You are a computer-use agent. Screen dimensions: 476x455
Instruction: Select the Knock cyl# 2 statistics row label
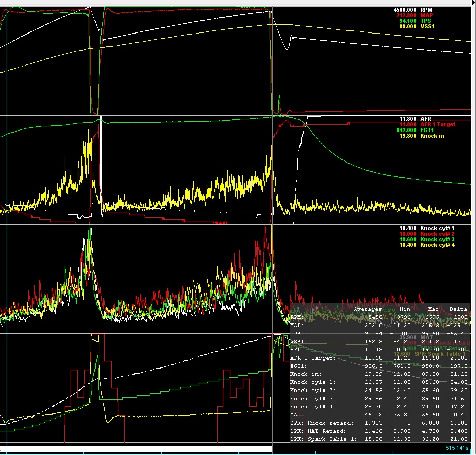(x=313, y=391)
